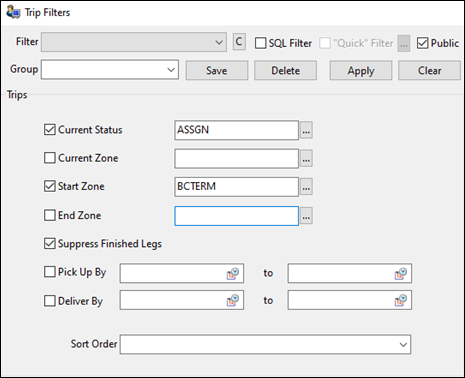Image resolution: width=465 pixels, height=378 pixels.
Task: Open the End Zone lookup ellipsis button
Action: coord(306,216)
